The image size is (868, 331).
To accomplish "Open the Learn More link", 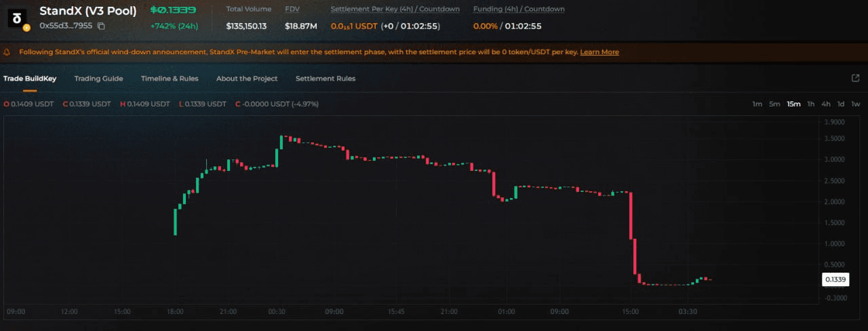I will (599, 52).
